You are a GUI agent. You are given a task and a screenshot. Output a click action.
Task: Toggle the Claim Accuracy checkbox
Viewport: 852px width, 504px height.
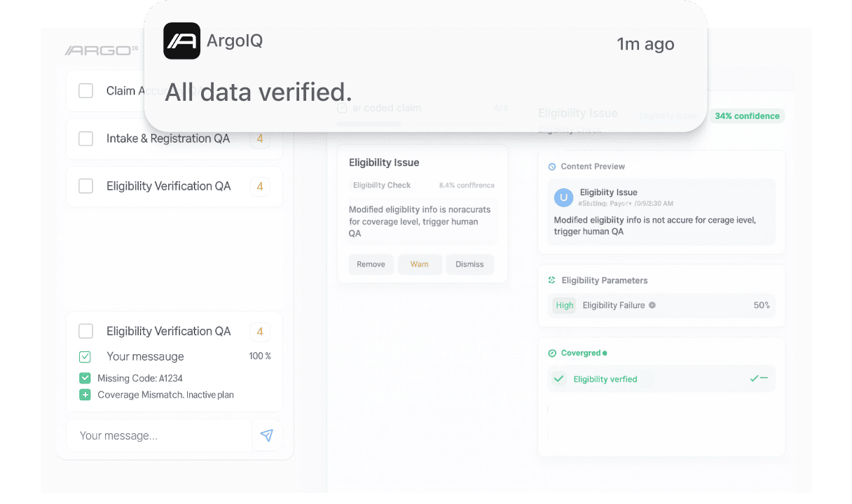(85, 91)
